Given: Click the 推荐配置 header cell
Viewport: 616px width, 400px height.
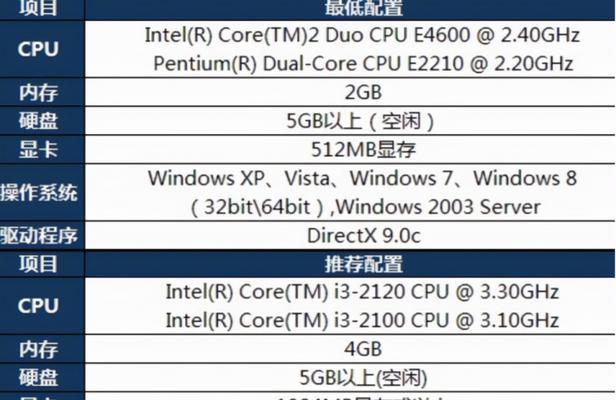Looking at the screenshot, I should [x=350, y=264].
